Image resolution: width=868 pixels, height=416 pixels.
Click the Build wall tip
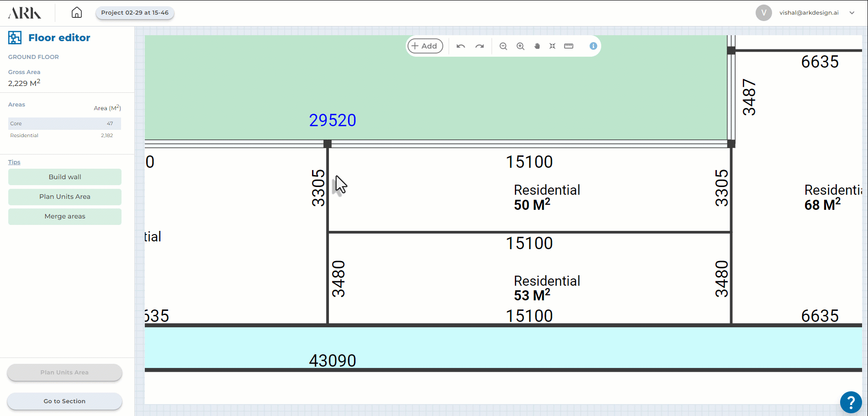click(65, 177)
